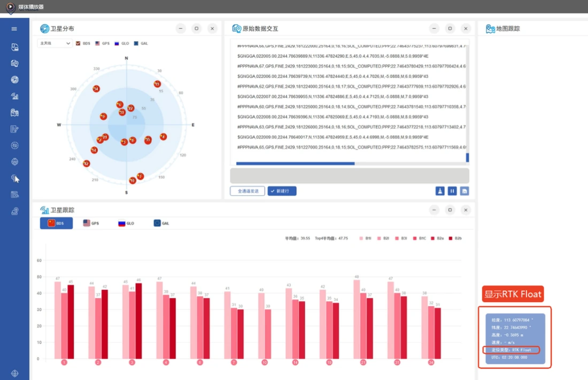Click the media player logo icon
Image resolution: width=588 pixels, height=380 pixels.
click(11, 7)
